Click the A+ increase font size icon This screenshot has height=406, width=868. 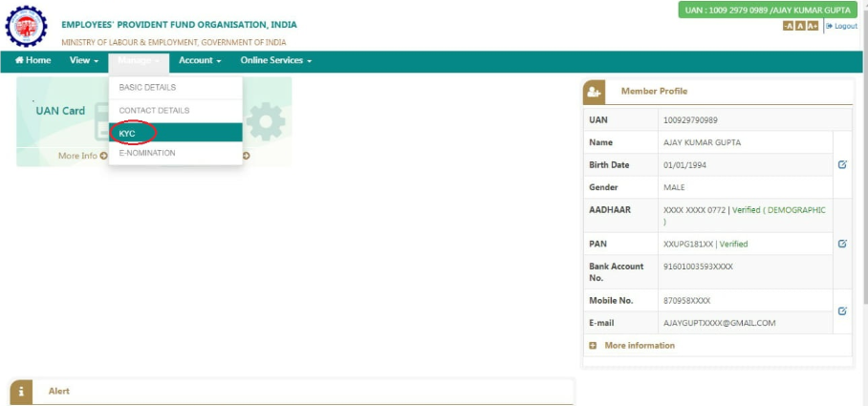[x=813, y=26]
